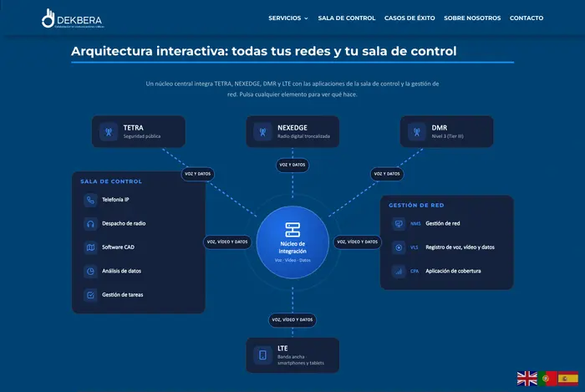Switch language with the Spain flag
This screenshot has width=585, height=392.
click(567, 378)
